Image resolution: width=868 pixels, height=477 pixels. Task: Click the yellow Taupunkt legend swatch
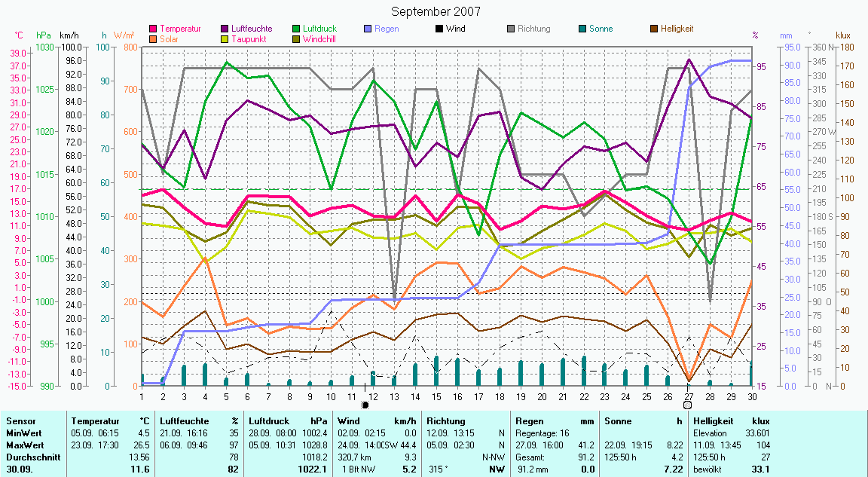[x=225, y=39]
